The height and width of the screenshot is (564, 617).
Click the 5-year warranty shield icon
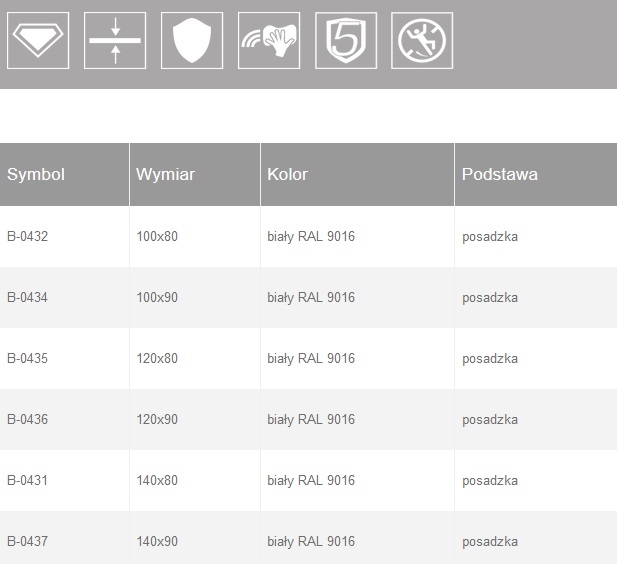coord(346,41)
